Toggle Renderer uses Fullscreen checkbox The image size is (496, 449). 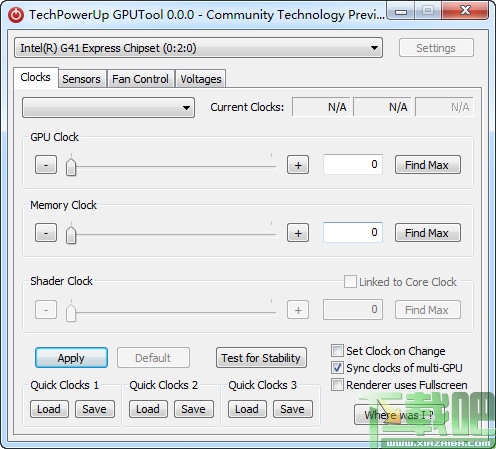click(337, 385)
